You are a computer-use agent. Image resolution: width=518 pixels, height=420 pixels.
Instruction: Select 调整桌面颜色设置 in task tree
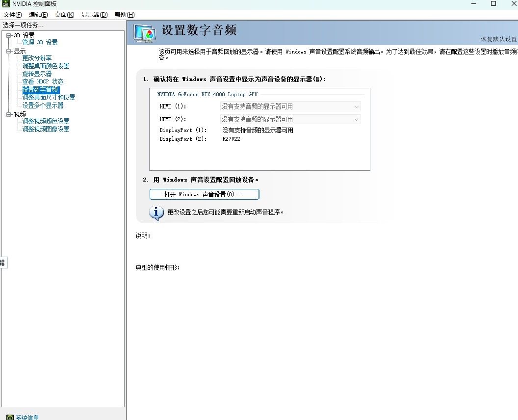coord(46,66)
